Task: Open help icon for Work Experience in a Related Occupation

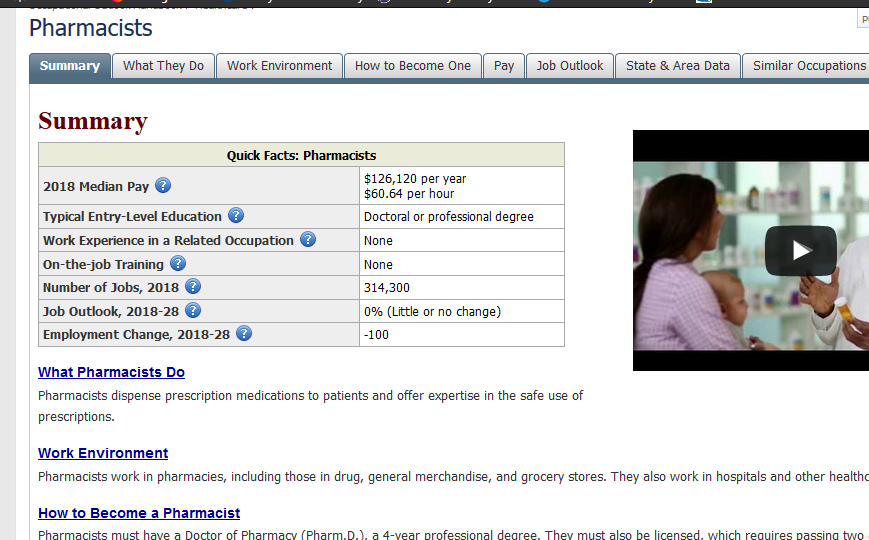Action: [x=308, y=239]
